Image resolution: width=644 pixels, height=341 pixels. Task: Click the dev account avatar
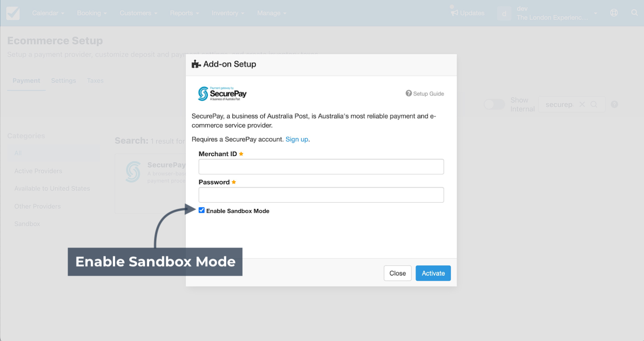[504, 13]
